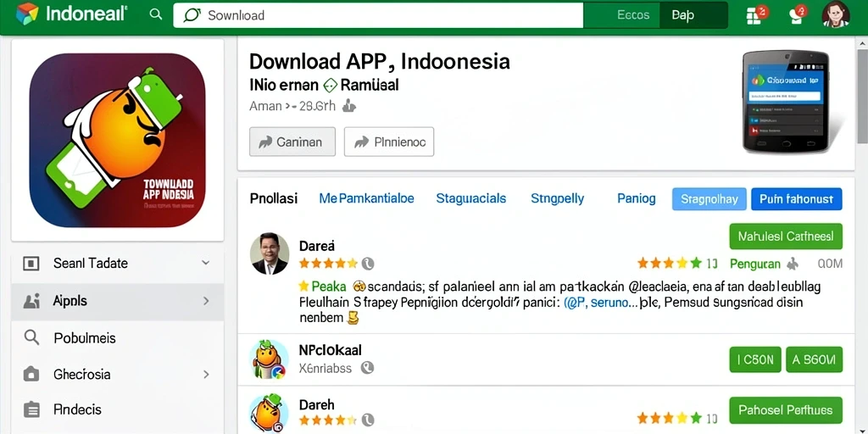Image resolution: width=868 pixels, height=434 pixels.
Task: Click the Ghecfosia camera icon
Action: coord(31,374)
